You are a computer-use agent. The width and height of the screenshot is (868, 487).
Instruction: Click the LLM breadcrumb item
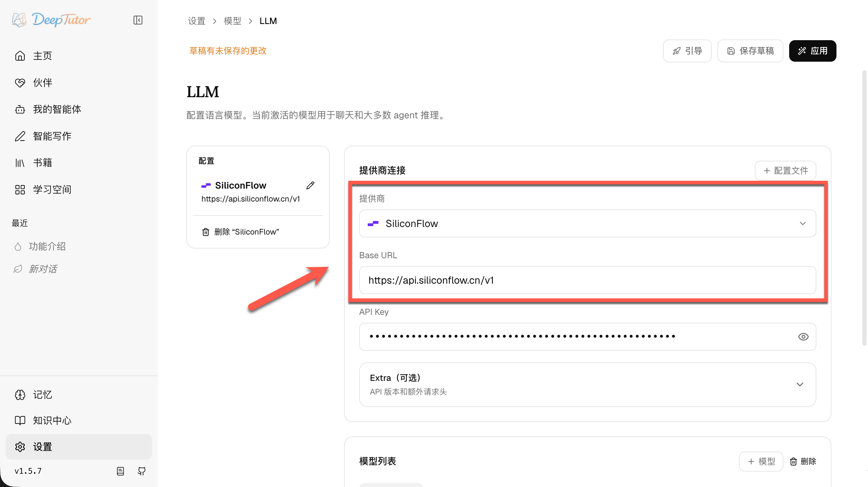268,21
